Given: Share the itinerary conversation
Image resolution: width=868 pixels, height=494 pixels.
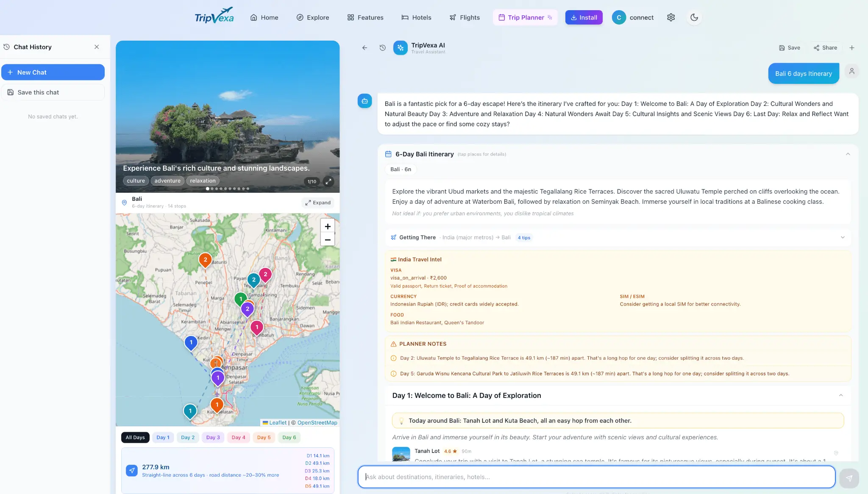Looking at the screenshot, I should (825, 48).
